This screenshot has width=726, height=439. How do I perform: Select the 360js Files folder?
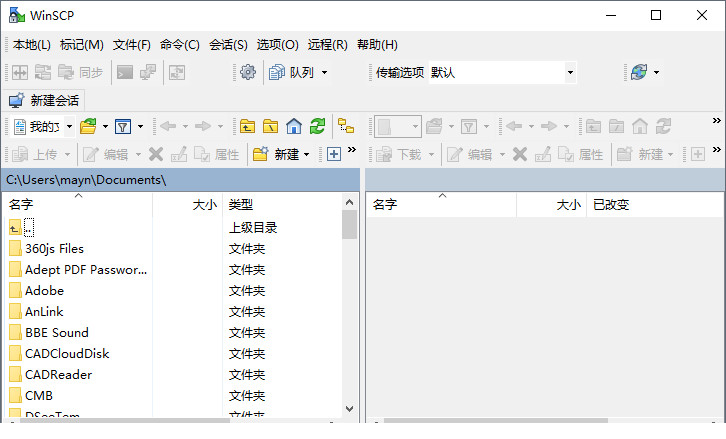tap(54, 249)
